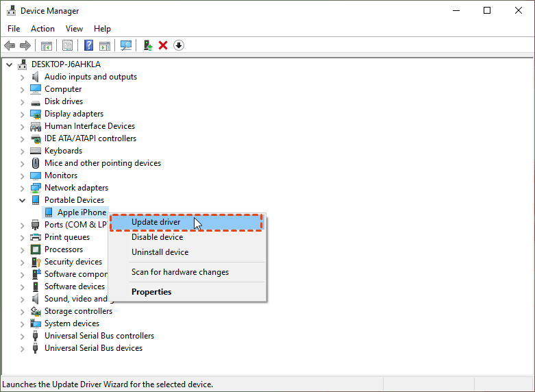
Task: Open the View menu
Action: coord(74,29)
